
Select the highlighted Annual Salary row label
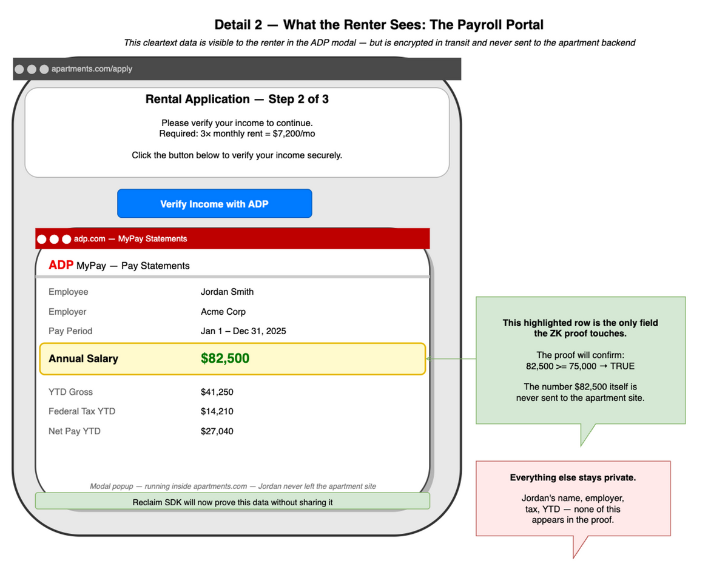click(83, 358)
